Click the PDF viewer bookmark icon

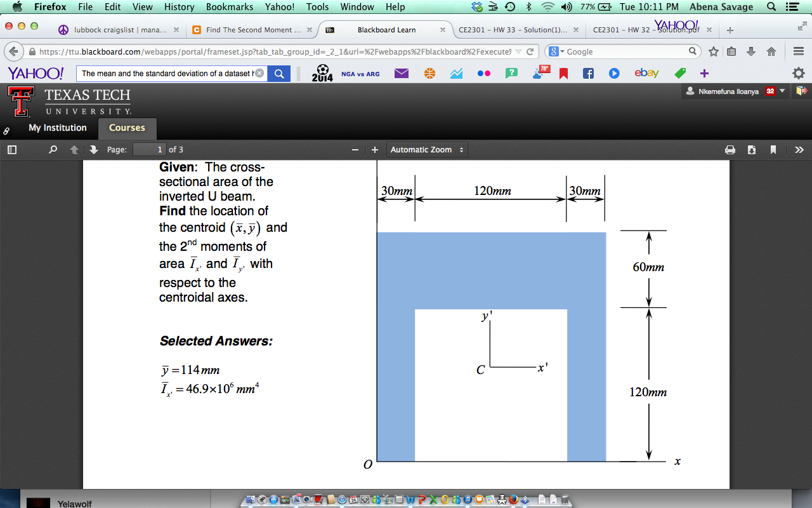[x=773, y=150]
